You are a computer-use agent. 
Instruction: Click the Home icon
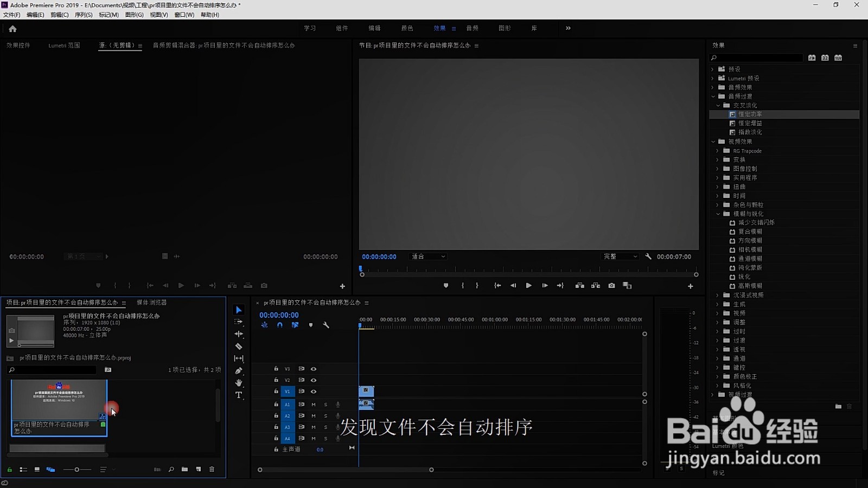tap(12, 29)
